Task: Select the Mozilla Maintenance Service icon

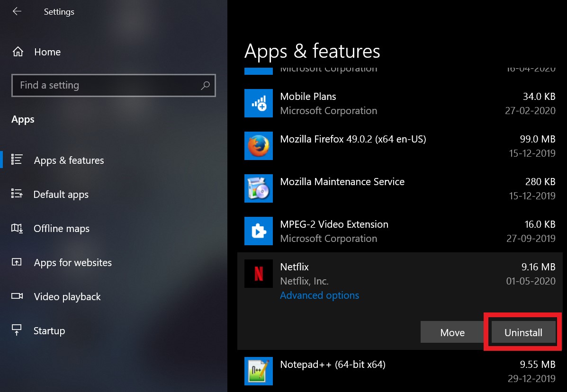Action: tap(259, 188)
